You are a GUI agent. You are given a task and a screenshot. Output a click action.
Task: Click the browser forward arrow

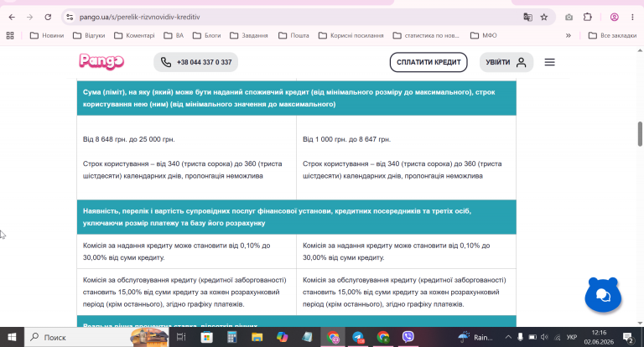click(x=29, y=17)
